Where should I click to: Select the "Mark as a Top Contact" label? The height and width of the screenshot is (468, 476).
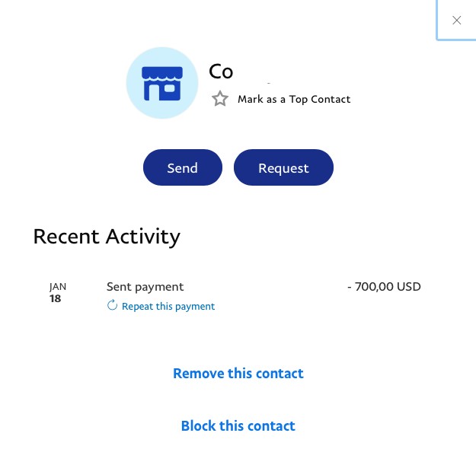tap(294, 99)
